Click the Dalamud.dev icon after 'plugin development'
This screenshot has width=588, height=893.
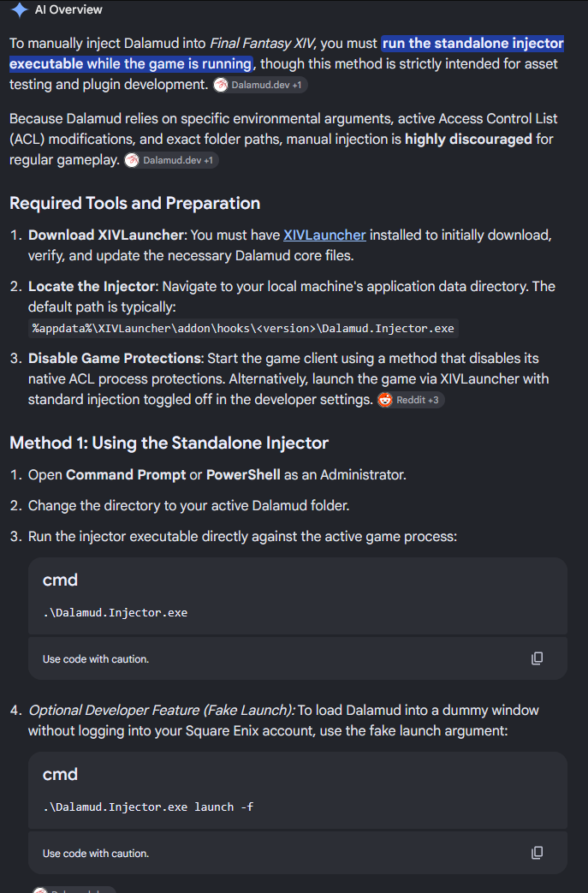(220, 85)
